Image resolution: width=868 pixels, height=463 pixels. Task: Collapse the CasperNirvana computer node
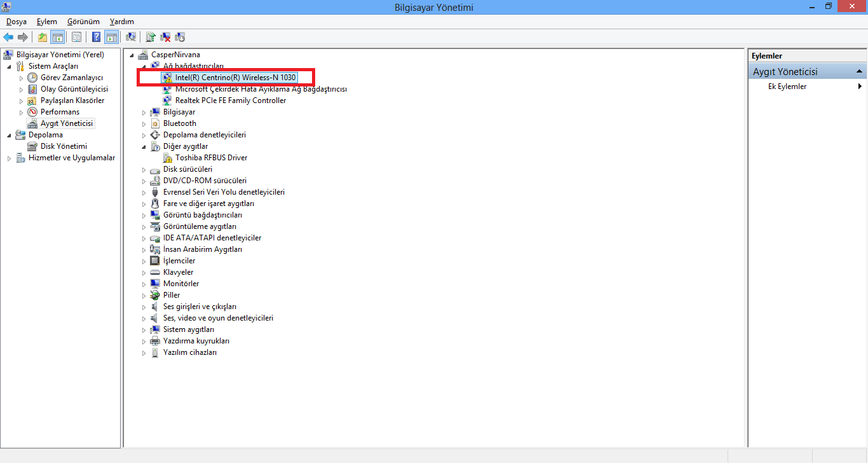tap(132, 55)
